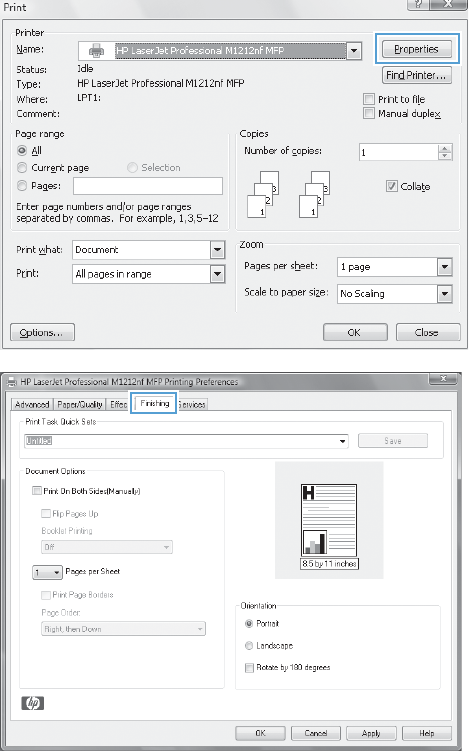
Task: Close the Printing Preferences window
Action: point(443,379)
